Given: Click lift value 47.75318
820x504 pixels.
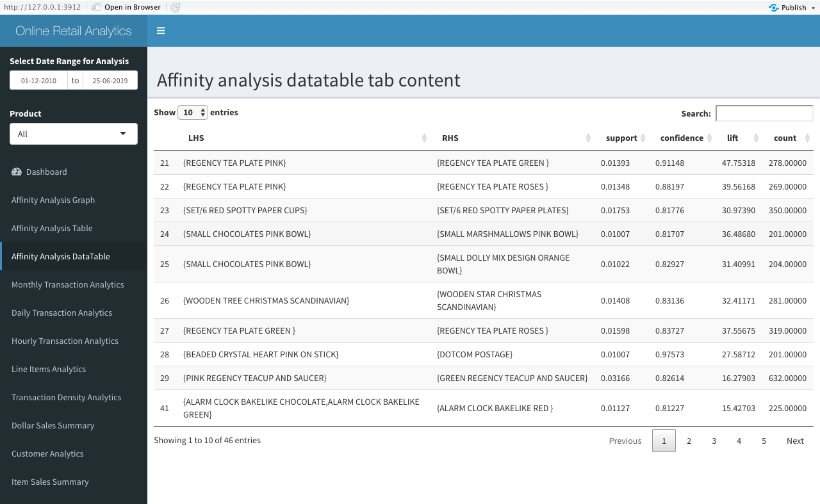Looking at the screenshot, I should click(x=739, y=163).
